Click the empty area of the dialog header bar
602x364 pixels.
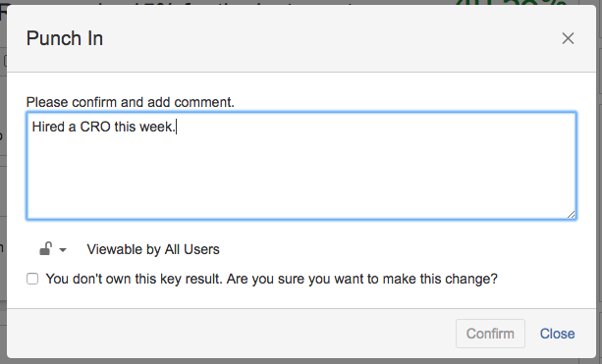tap(330, 38)
